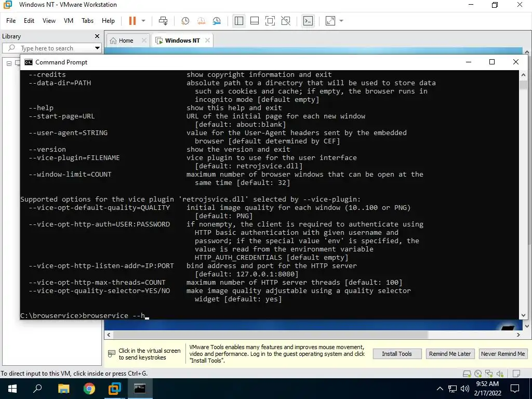Click the Command Prompt scrollbar up arrow

click(x=523, y=75)
